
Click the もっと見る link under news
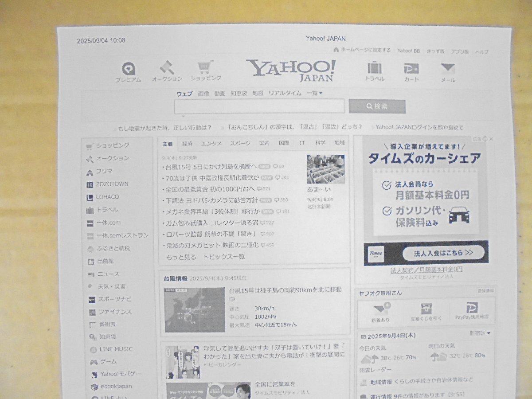(x=180, y=257)
